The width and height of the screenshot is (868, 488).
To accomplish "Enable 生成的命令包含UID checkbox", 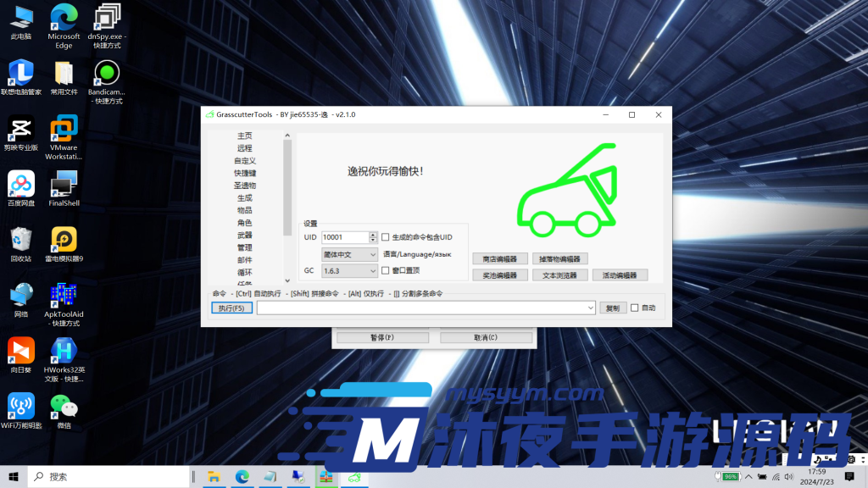I will tap(386, 238).
